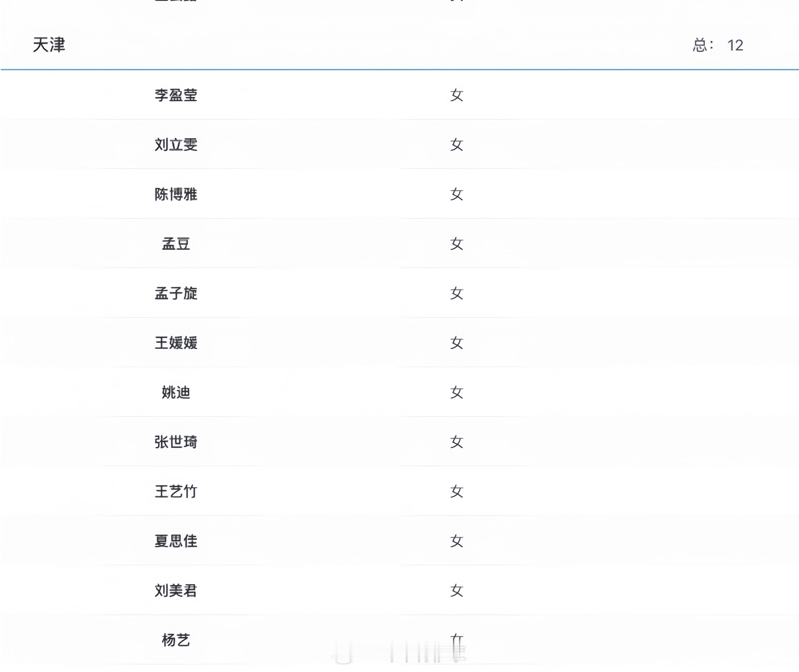
Task: Click the name 刘美君
Action: pyautogui.click(x=176, y=590)
